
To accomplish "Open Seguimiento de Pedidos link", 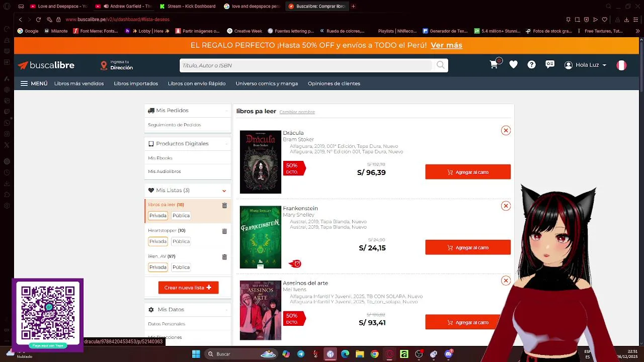I will [x=175, y=125].
